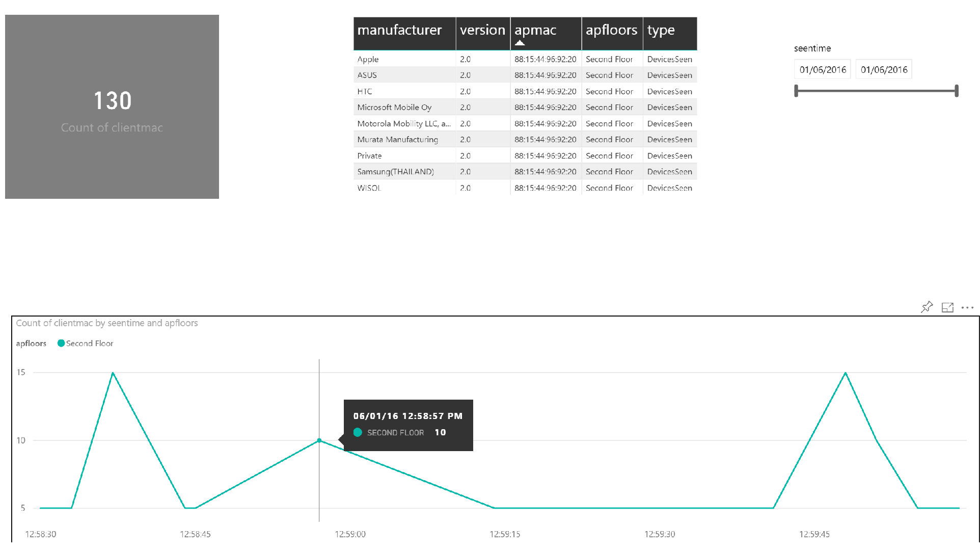980x550 pixels.
Task: Grab the left handle of seentime slider
Action: pos(796,91)
